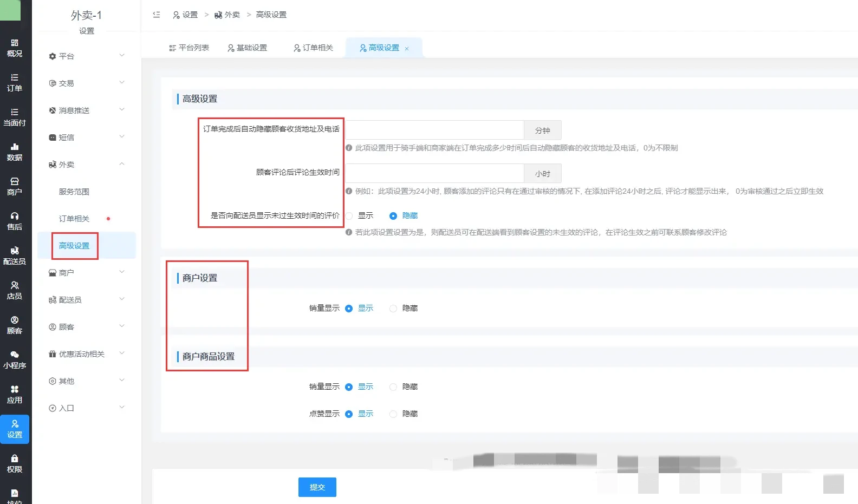Screen dimensions: 858x504
Task: Open the 配送员 courier sidebar icon
Action: point(15,256)
